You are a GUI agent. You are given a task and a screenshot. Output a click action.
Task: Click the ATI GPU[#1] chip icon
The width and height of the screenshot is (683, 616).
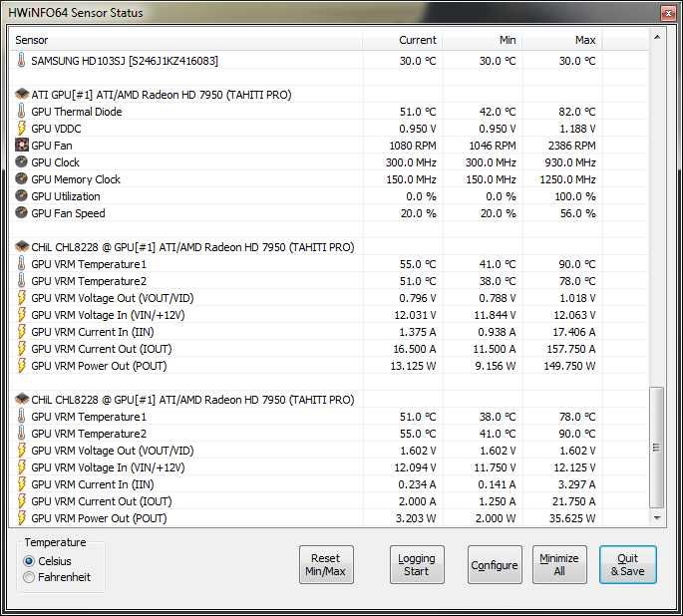tap(22, 94)
